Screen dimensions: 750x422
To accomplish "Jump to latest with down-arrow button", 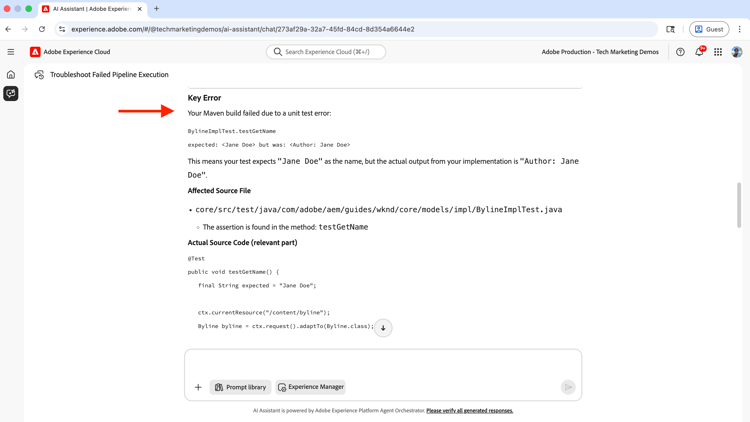I will click(x=383, y=328).
